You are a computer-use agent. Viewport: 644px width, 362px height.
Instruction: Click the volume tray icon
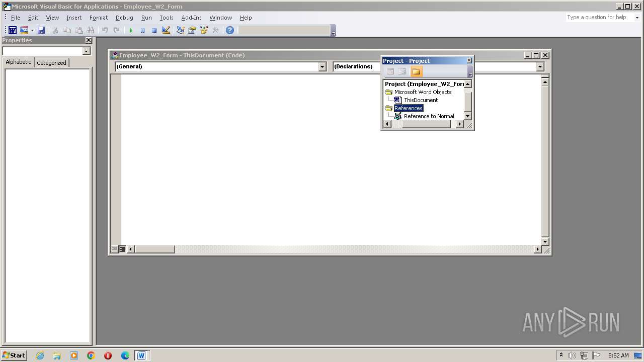572,355
